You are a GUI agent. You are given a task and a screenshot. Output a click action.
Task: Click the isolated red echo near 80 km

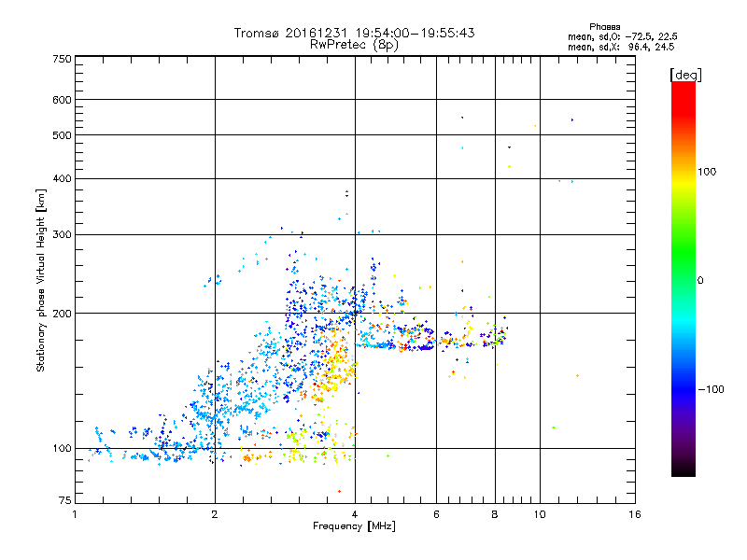(x=339, y=491)
